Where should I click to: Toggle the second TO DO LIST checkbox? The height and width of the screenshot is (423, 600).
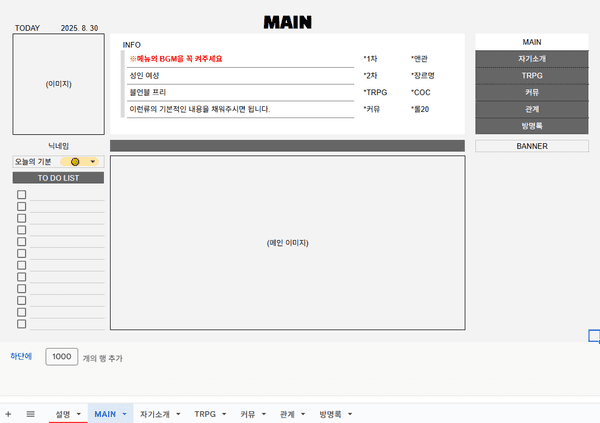click(21, 206)
